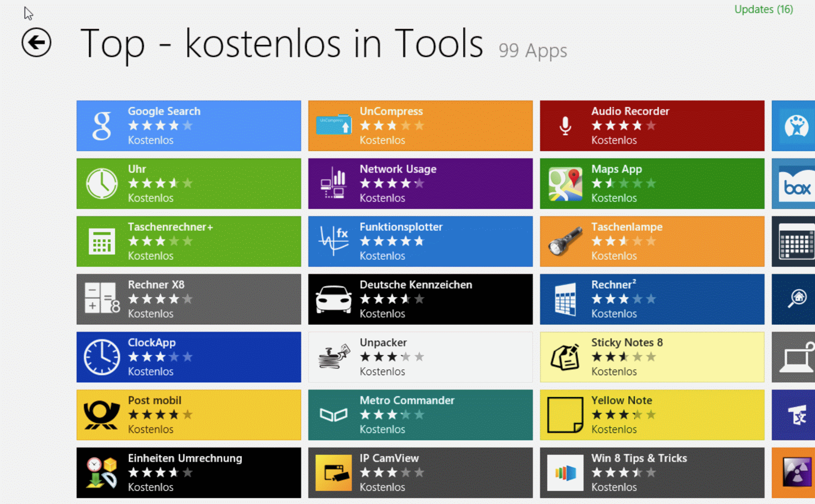Click the Uhr clock icon

click(102, 184)
